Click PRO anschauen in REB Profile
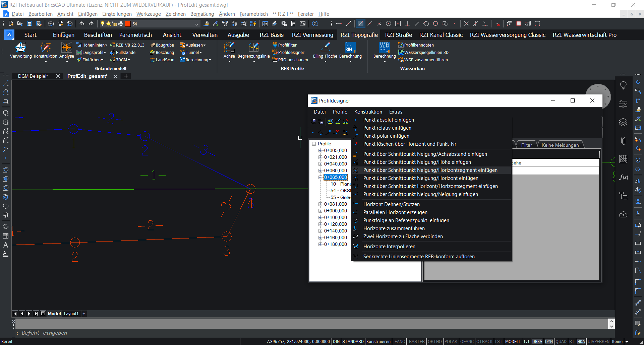This screenshot has width=644, height=345. [290, 60]
